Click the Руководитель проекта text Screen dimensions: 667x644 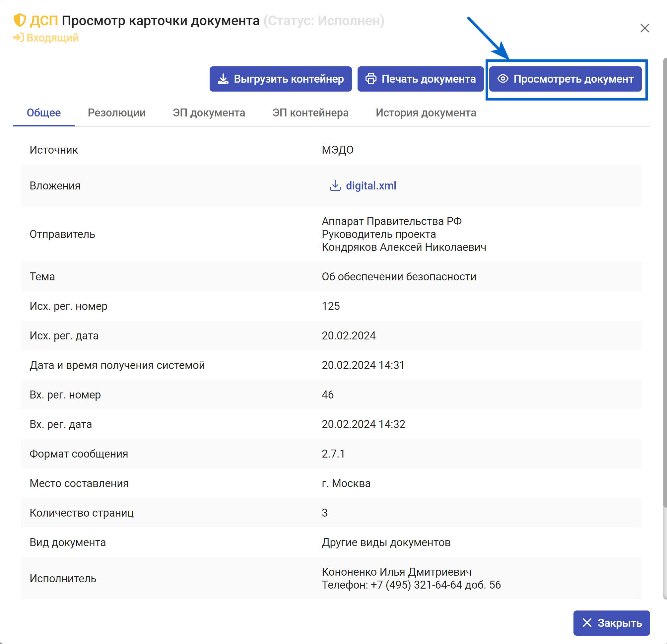(x=379, y=234)
